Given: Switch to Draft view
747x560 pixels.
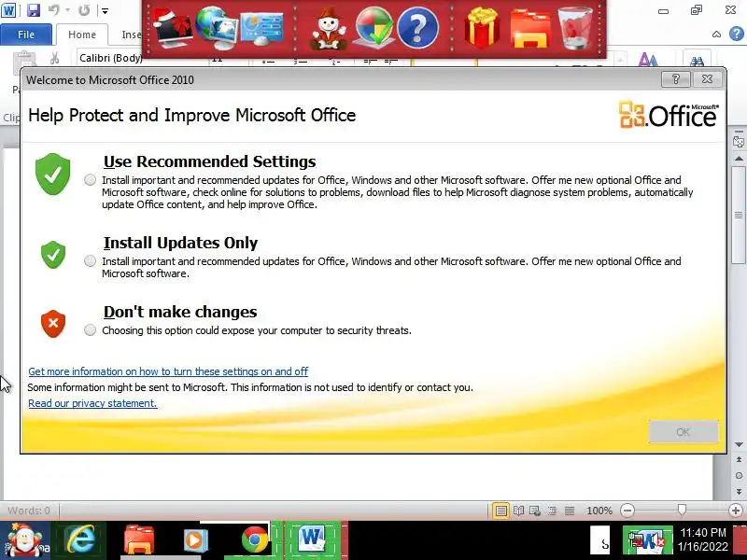Looking at the screenshot, I should [570, 511].
